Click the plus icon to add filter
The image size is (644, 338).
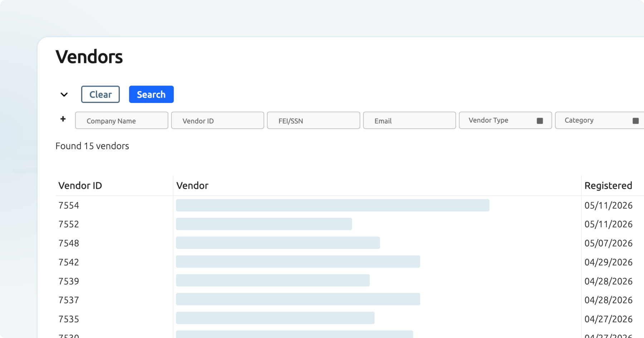(63, 119)
